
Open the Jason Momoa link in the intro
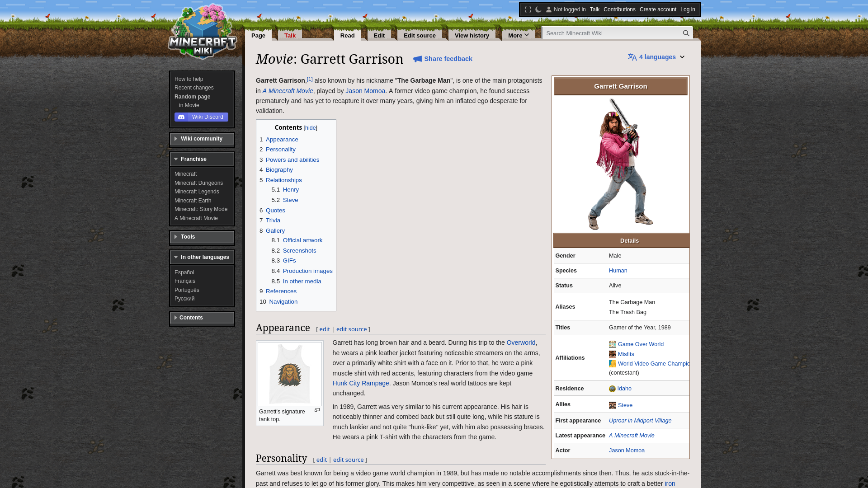(365, 91)
